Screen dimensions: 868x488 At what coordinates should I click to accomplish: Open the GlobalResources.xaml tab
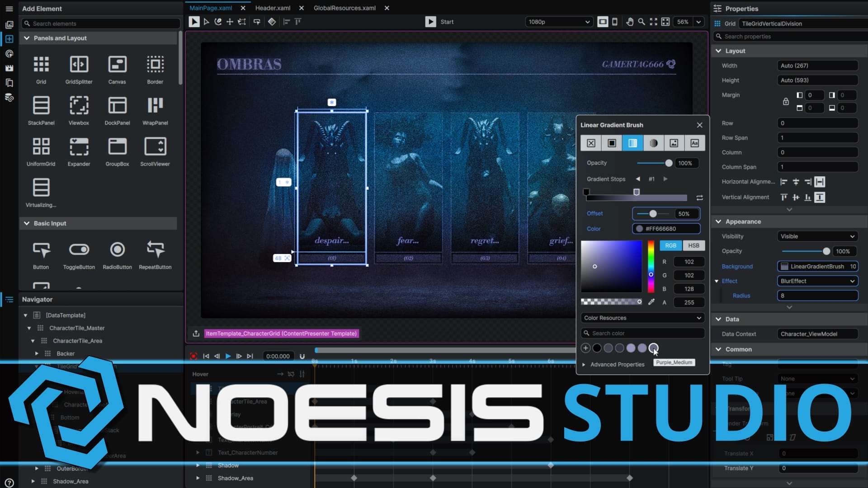(344, 8)
